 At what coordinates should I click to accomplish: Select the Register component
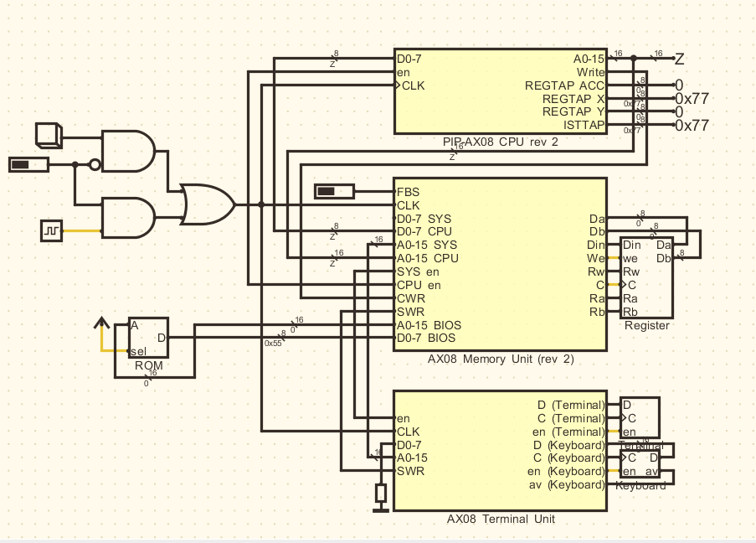pos(645,277)
